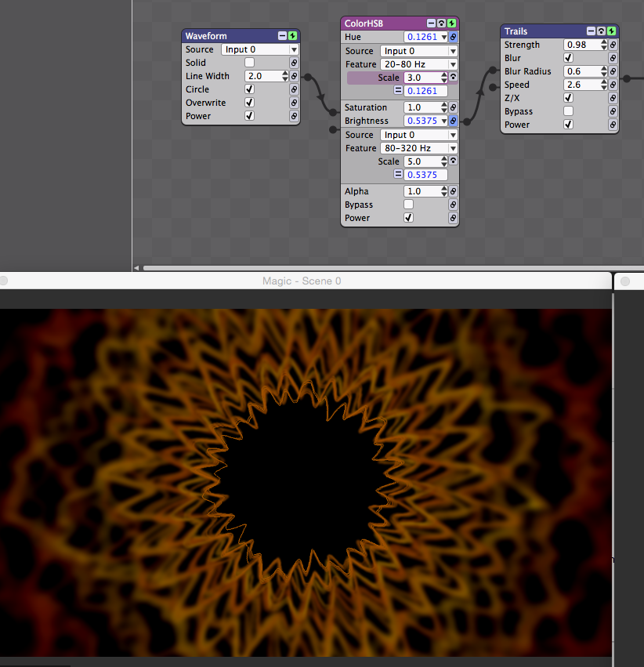Click link icon for ColorHSB Power
Viewport: 644px width, 667px height.
pyautogui.click(x=453, y=218)
